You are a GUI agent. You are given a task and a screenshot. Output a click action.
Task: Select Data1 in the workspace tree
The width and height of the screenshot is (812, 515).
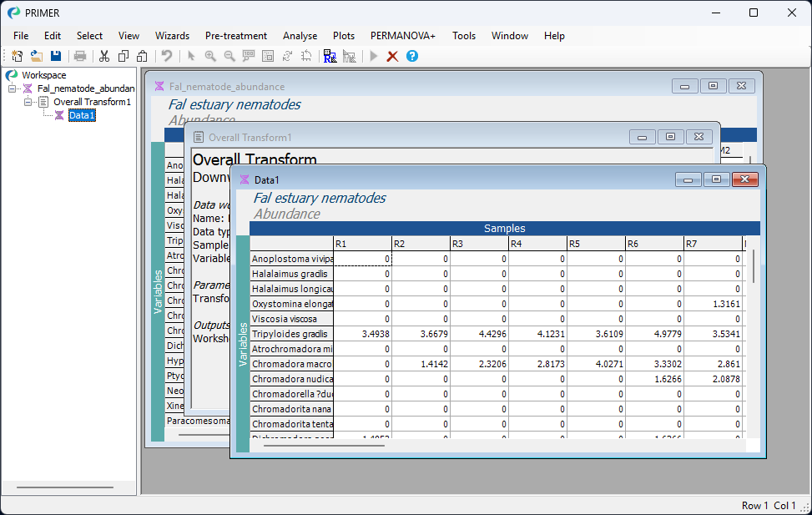click(x=81, y=115)
